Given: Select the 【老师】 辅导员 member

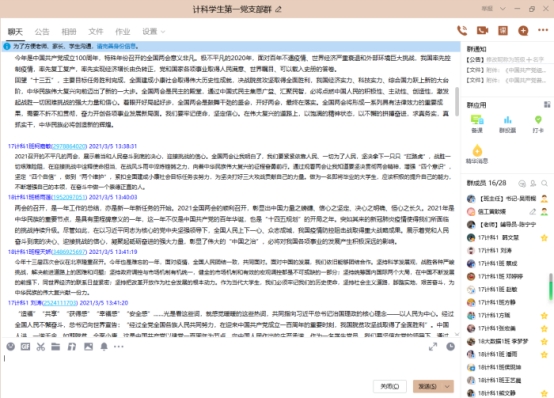Looking at the screenshot, I should coord(508,225).
